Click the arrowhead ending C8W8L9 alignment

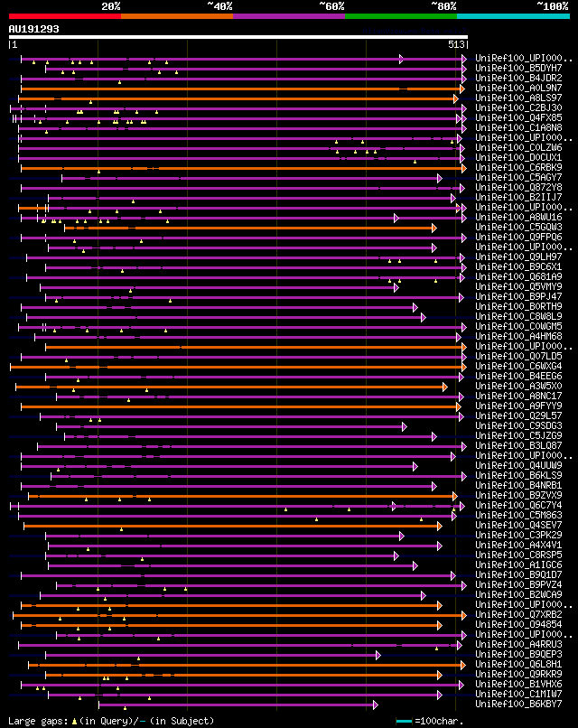(423, 317)
